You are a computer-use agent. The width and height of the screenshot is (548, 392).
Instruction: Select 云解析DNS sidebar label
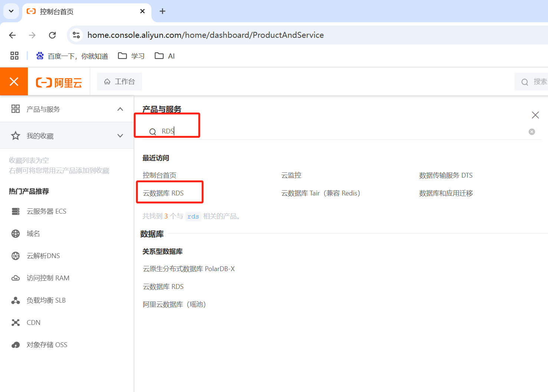(x=43, y=256)
